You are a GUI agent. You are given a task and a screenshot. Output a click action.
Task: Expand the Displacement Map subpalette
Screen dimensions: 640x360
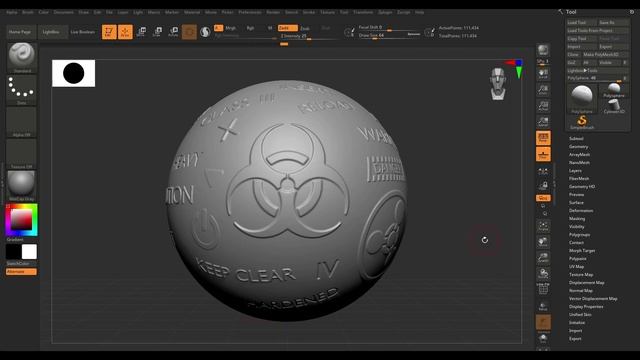(587, 282)
